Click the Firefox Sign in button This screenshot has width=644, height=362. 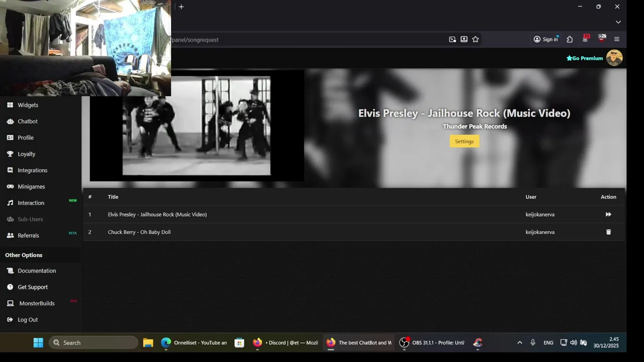coord(546,39)
